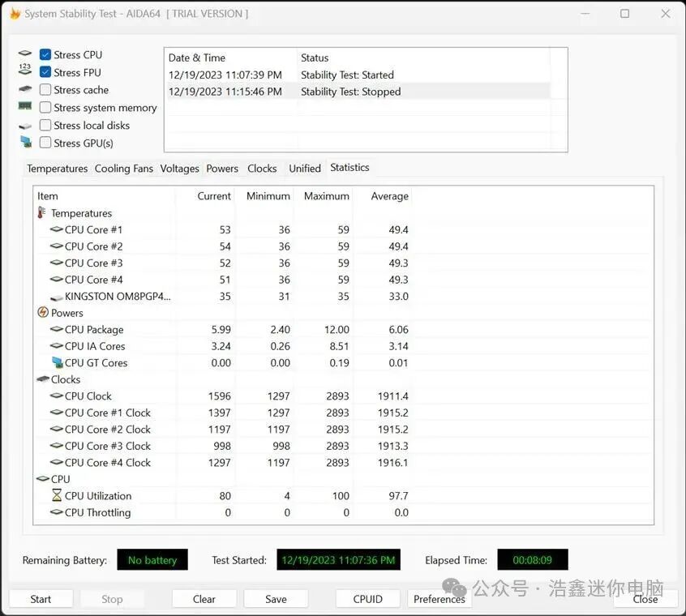The width and height of the screenshot is (686, 616).
Task: Click the CPU chip icon beside Stress CPU
Action: [x=25, y=53]
